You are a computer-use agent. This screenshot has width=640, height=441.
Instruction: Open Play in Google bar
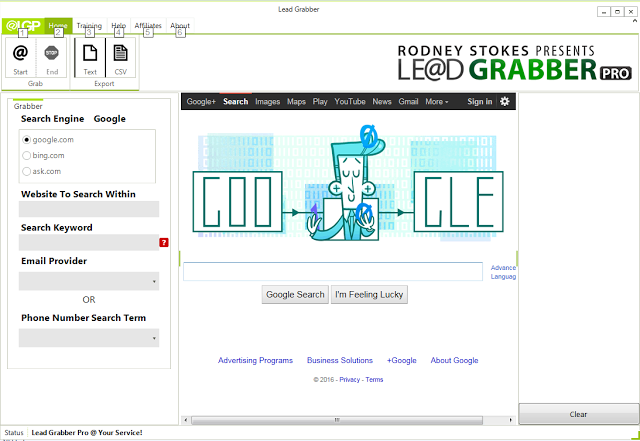coord(320,102)
